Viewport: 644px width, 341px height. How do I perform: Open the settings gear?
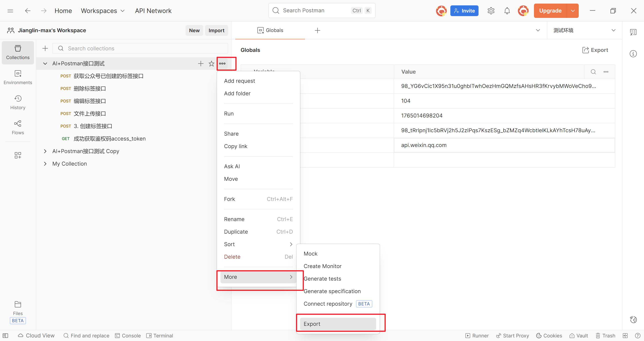pyautogui.click(x=491, y=11)
